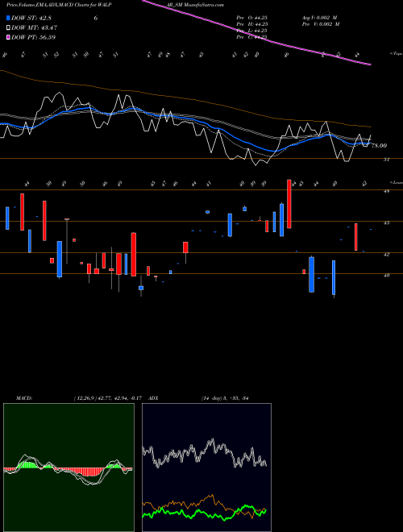Click the ADX values '(14 day) 3, +33, -34'
Image resolution: width=403 pixels, height=532 pixels.
pos(225,398)
